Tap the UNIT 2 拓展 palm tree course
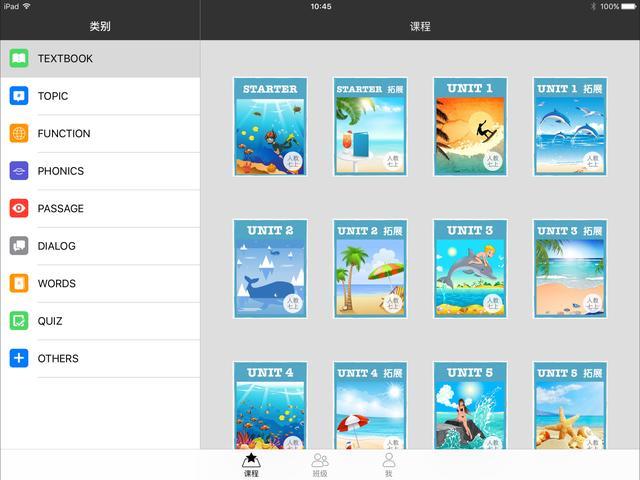The image size is (640, 480). click(x=370, y=269)
